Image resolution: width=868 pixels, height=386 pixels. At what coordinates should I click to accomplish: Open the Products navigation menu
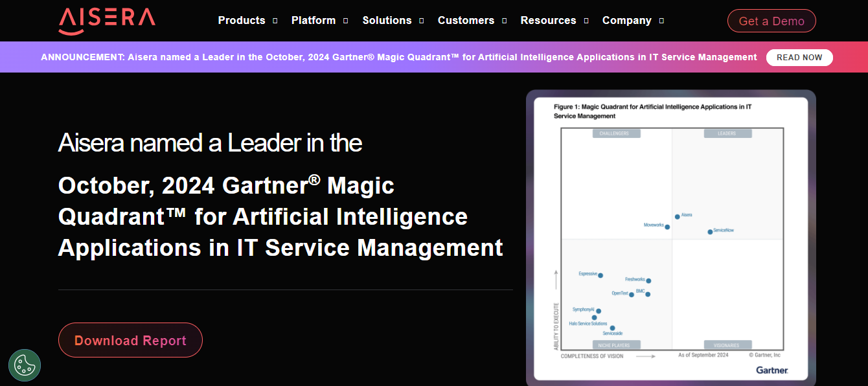[x=242, y=21]
